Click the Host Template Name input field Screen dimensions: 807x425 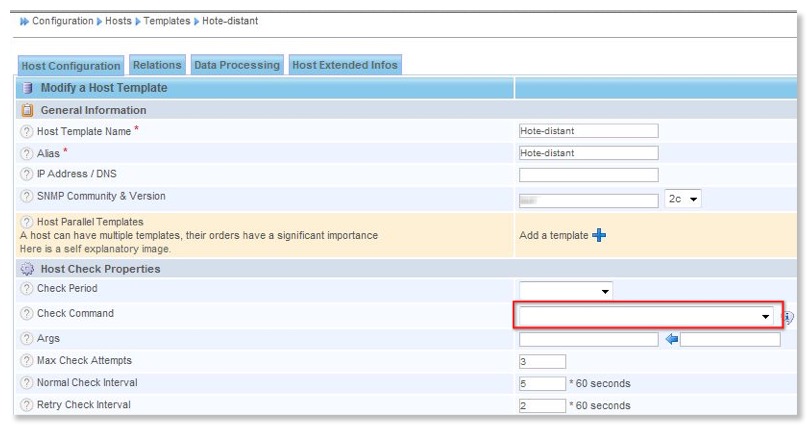click(x=588, y=131)
